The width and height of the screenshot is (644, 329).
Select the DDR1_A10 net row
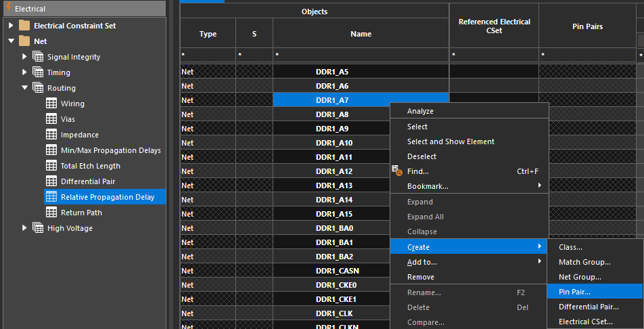[333, 143]
